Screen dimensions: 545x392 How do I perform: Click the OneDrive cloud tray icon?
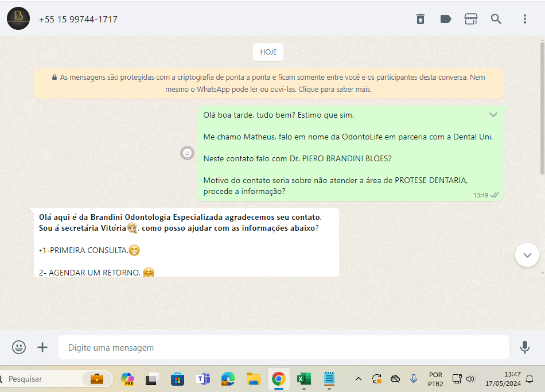[395, 379]
